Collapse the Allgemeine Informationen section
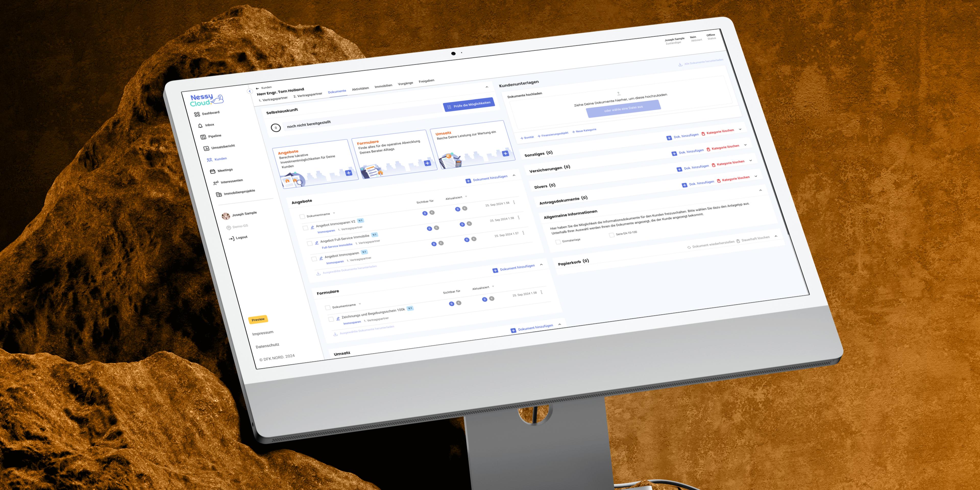980x490 pixels. (x=761, y=190)
